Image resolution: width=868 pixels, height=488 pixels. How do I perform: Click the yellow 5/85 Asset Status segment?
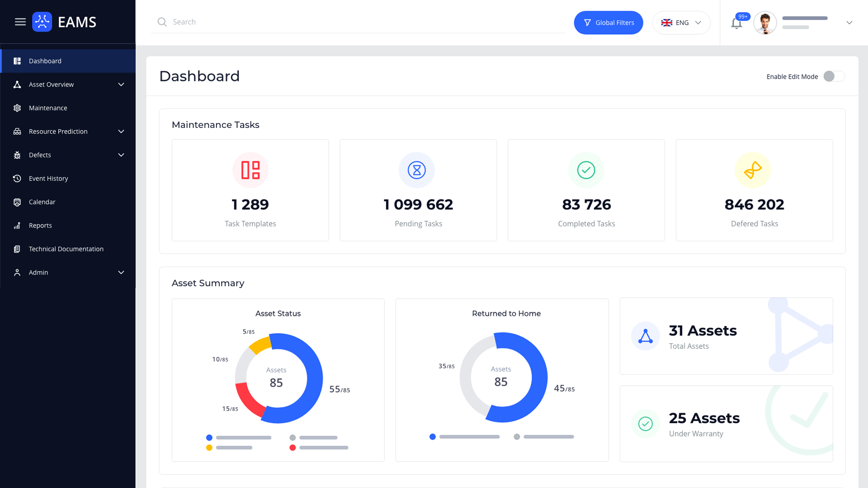pos(261,344)
